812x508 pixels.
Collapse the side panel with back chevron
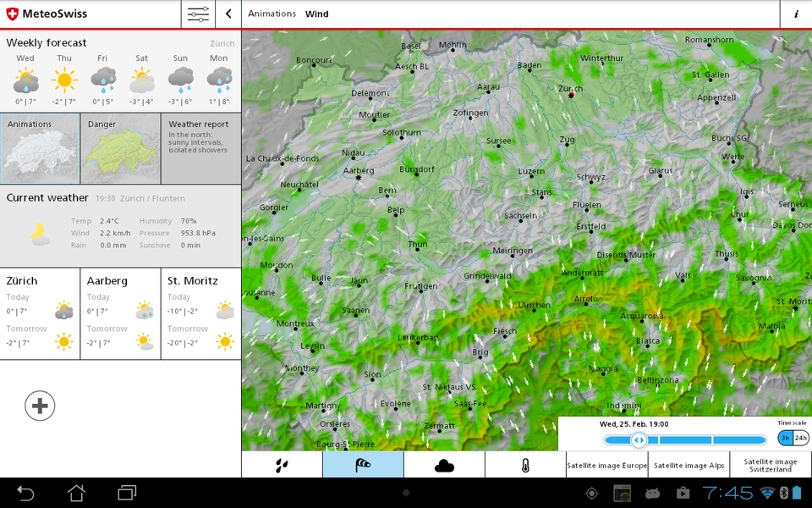228,14
